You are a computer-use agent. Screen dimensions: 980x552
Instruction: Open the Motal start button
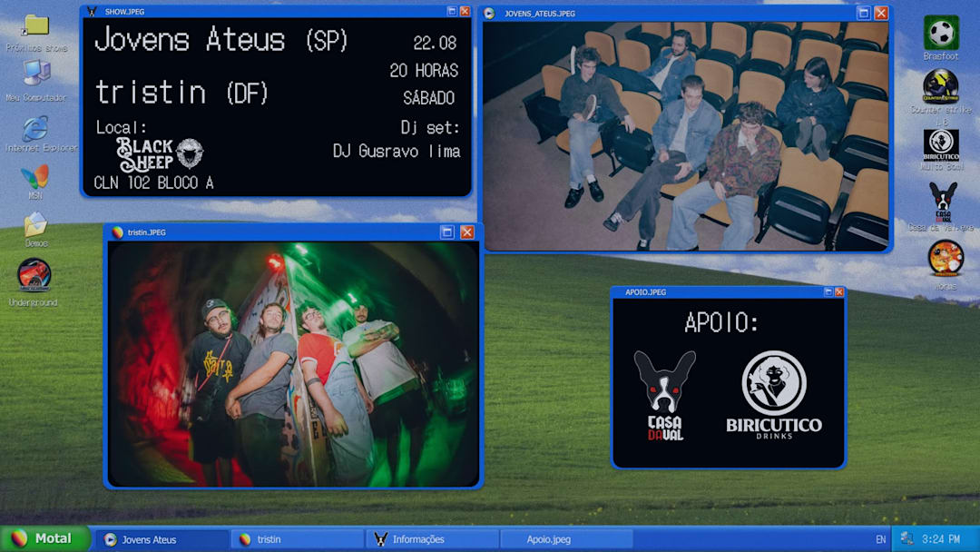[x=44, y=538]
